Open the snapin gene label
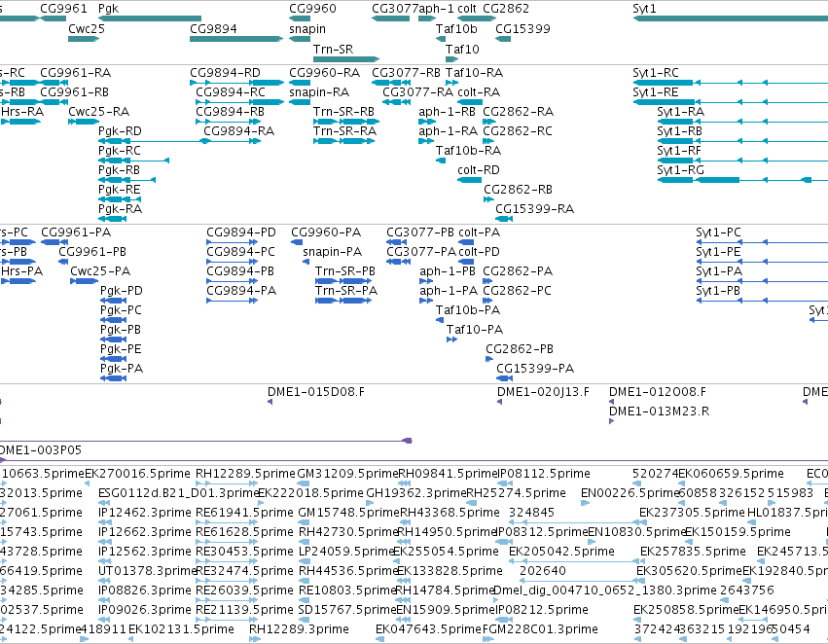 click(x=307, y=29)
